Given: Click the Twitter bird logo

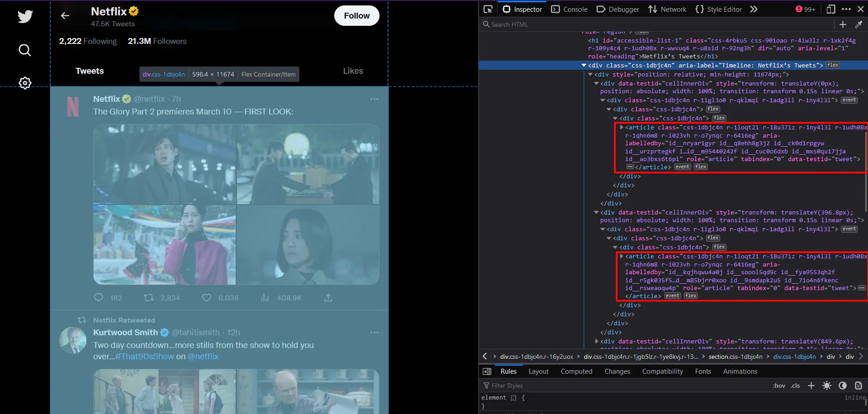Looking at the screenshot, I should click(x=24, y=16).
